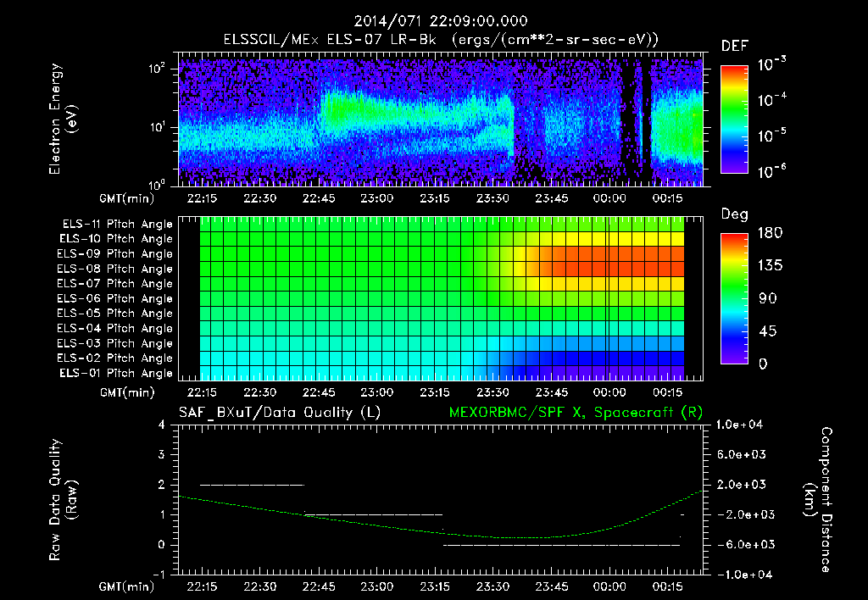Click the 90 tick on Deg colorbar
The width and height of the screenshot is (868, 600).
[x=768, y=298]
